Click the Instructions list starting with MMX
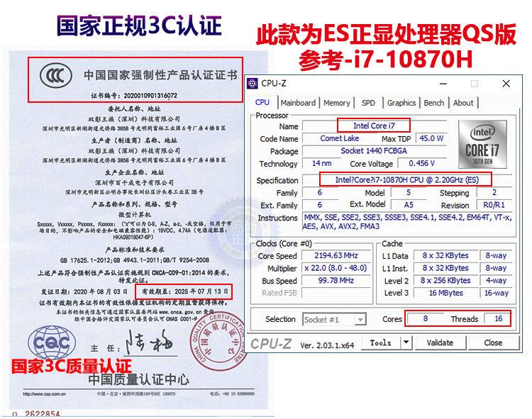532x419 pixels. pos(407,222)
